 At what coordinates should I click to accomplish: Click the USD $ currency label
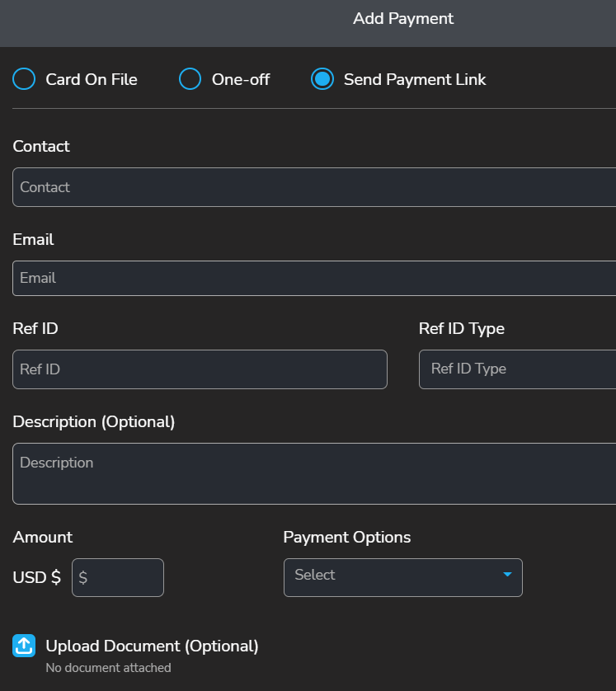37,578
